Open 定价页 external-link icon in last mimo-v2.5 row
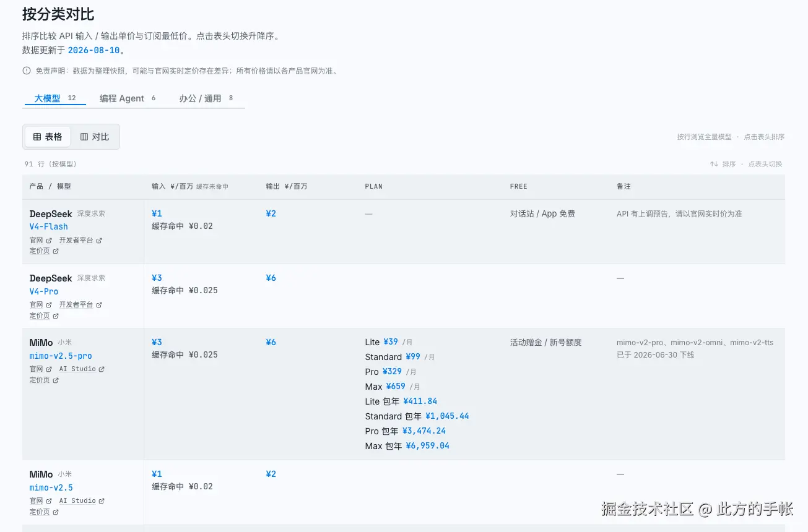Viewport: 808px width, 532px height. click(x=56, y=512)
